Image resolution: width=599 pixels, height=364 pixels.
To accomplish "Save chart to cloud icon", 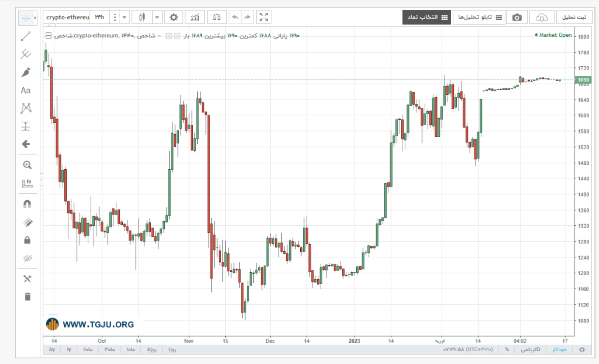I will [542, 17].
